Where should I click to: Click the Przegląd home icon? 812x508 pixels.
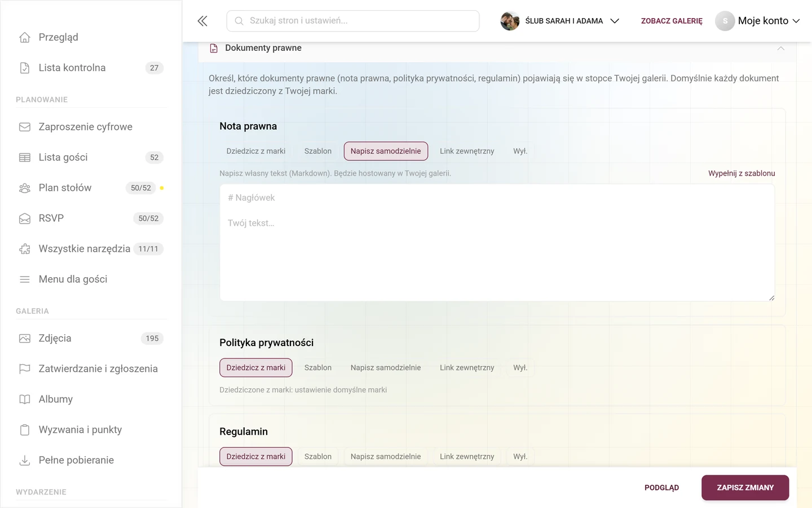point(25,37)
